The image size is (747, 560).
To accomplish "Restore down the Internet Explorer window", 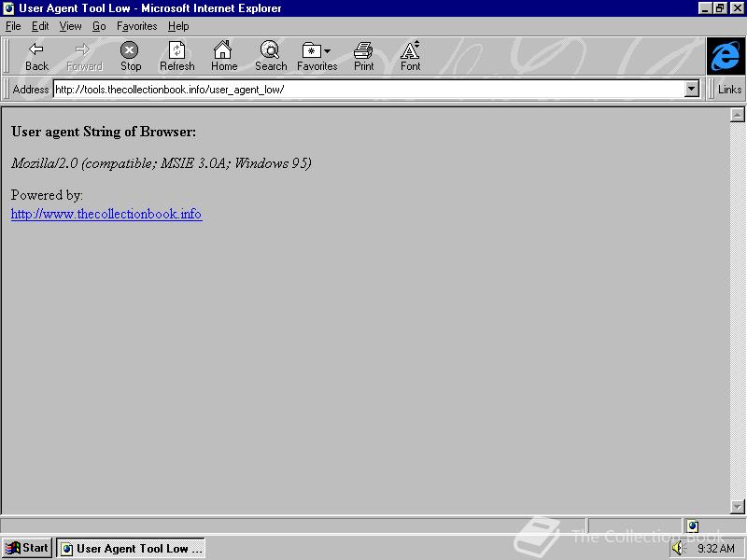I will click(719, 8).
